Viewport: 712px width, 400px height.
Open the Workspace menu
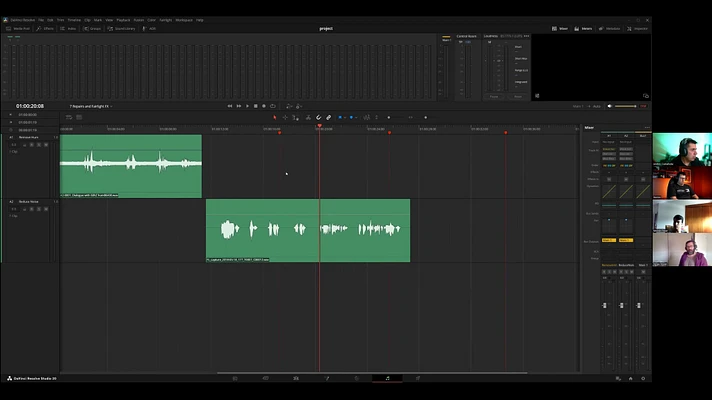tap(184, 20)
